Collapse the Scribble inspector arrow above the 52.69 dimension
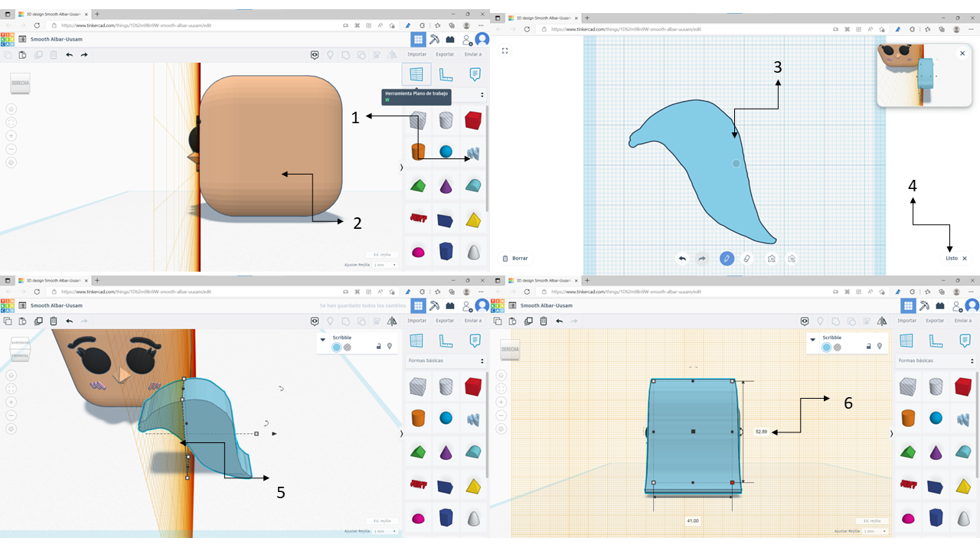The width and height of the screenshot is (980, 551). coord(813,339)
